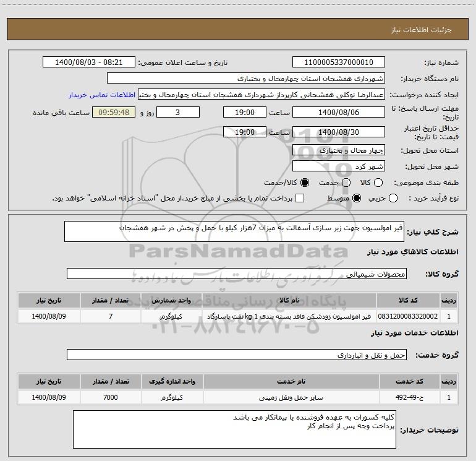Click the price validity date 1400/08/30

pyautogui.click(x=339, y=132)
